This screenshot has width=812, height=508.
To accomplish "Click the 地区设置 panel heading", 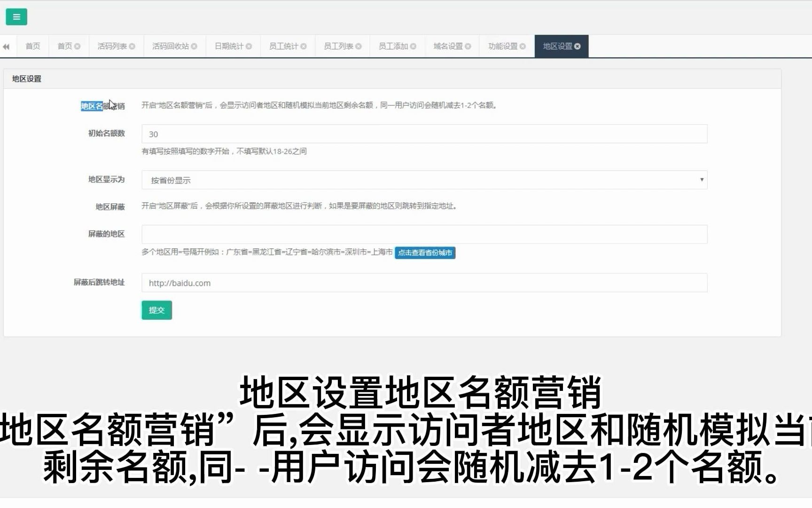I will pos(27,79).
